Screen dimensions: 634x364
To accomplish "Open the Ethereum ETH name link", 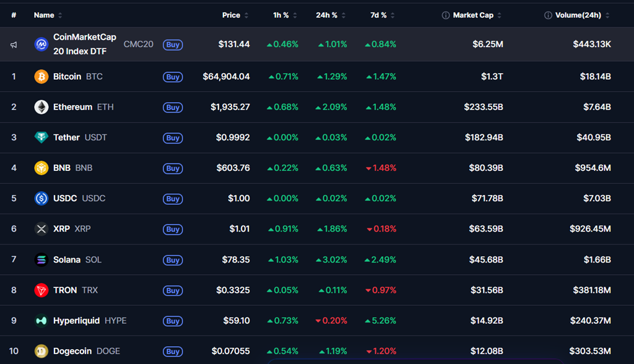I will 84,107.
